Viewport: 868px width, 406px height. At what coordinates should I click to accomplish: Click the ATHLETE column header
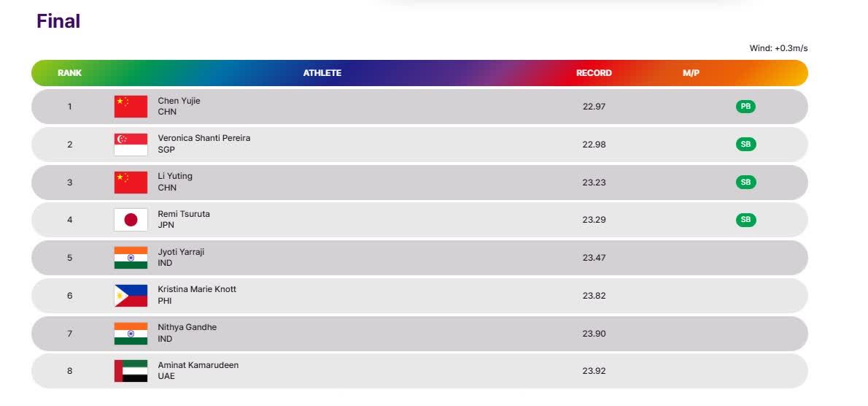coord(322,73)
